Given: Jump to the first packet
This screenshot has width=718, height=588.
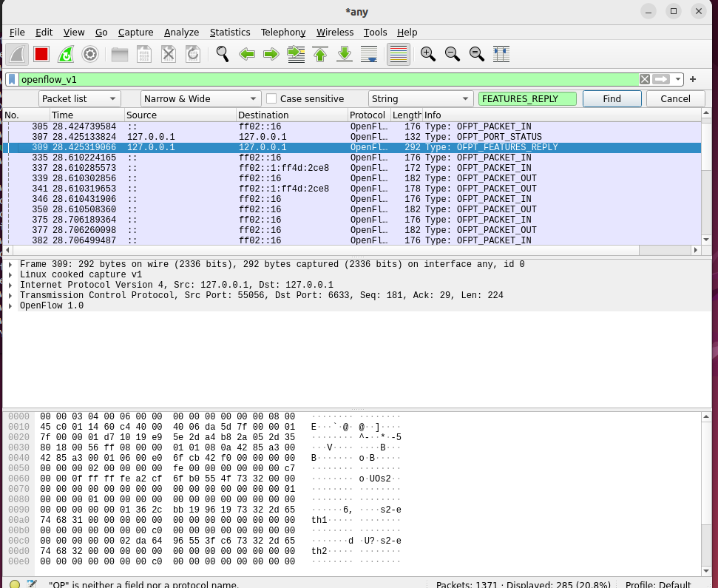Looking at the screenshot, I should click(320, 55).
